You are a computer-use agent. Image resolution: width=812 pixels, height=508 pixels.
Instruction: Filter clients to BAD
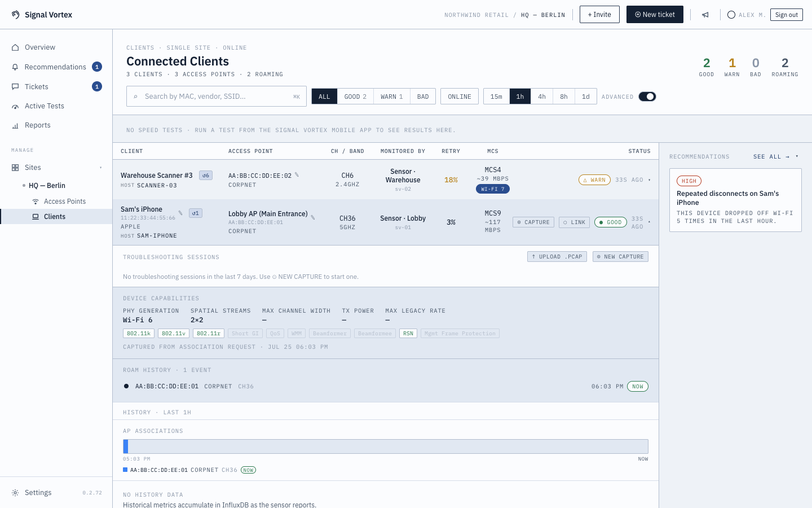coord(423,97)
